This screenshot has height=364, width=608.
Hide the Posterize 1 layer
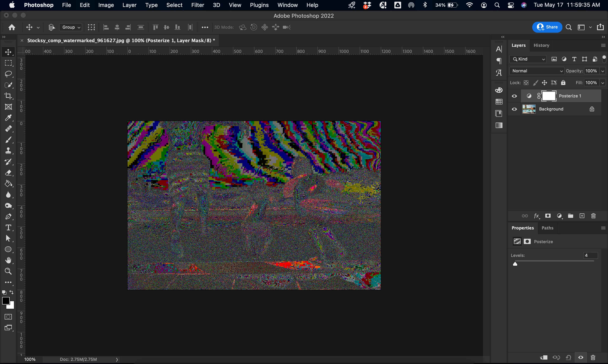514,96
